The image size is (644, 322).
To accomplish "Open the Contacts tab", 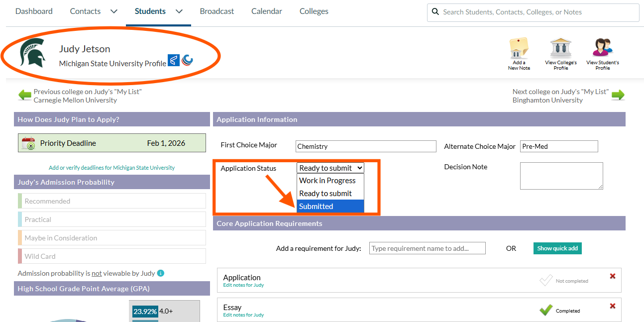I will [x=85, y=11].
